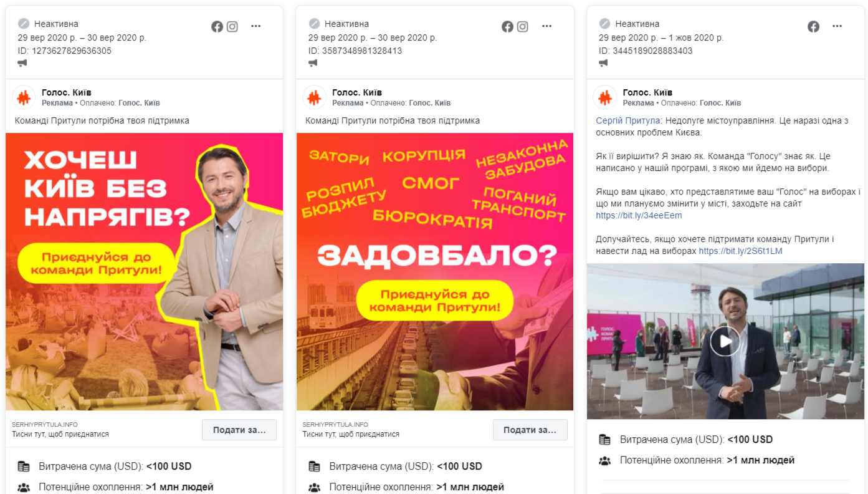Click the inactive status icon on the third card
This screenshot has width=868, height=494.
(605, 24)
